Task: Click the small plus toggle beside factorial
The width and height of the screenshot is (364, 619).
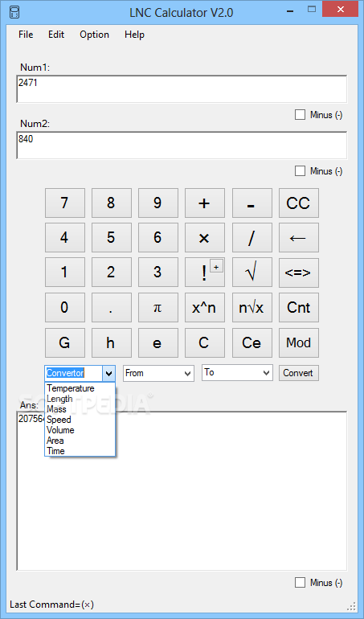Action: coord(216,266)
